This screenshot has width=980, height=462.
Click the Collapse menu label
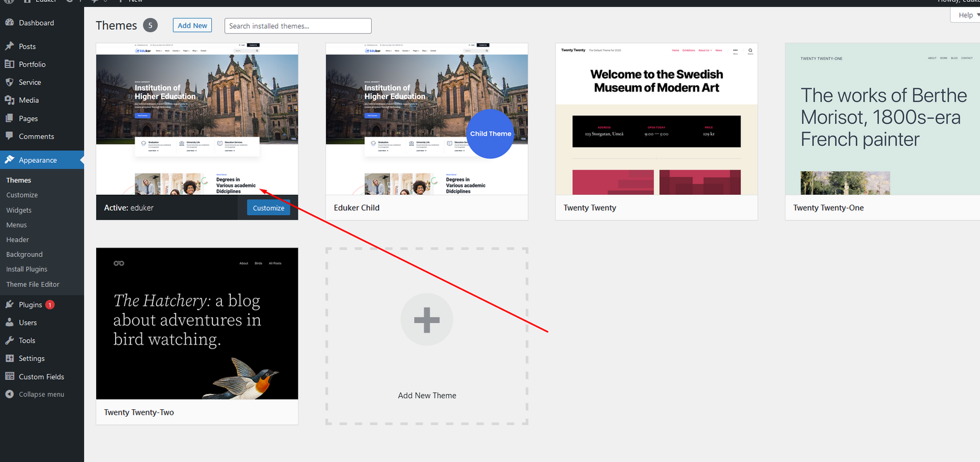point(41,394)
